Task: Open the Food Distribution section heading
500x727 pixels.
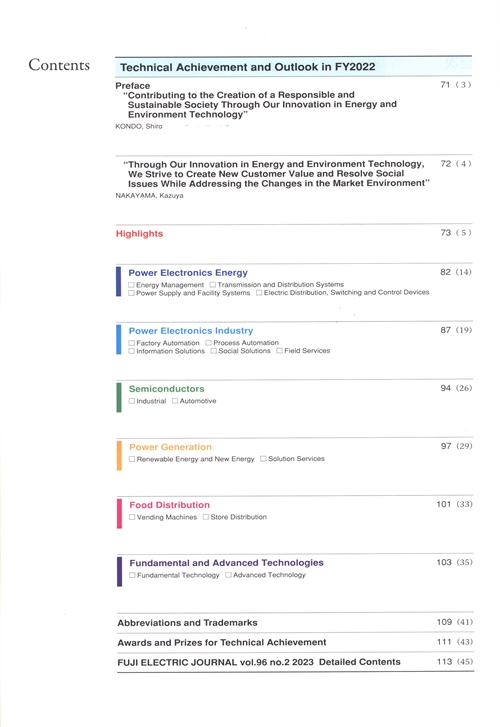Action: point(169,505)
